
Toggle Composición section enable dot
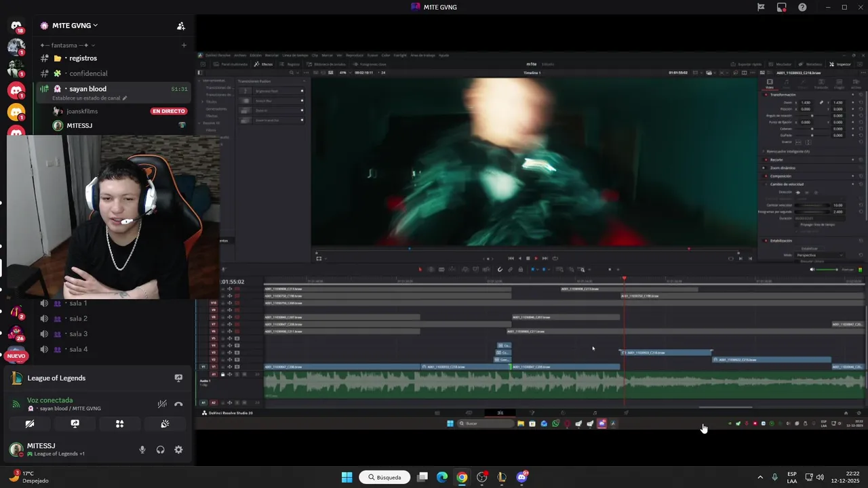click(766, 176)
